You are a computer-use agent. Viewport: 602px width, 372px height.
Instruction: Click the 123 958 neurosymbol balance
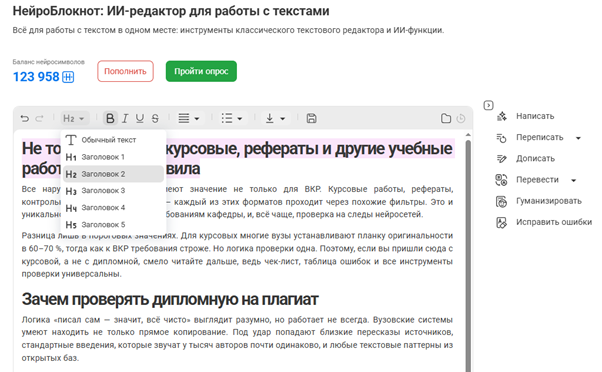[x=36, y=77]
